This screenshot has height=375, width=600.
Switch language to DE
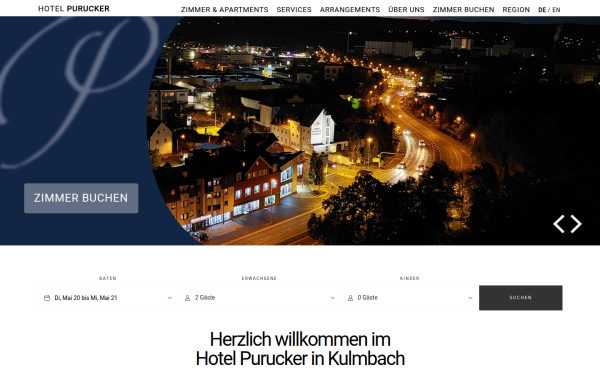tap(542, 10)
